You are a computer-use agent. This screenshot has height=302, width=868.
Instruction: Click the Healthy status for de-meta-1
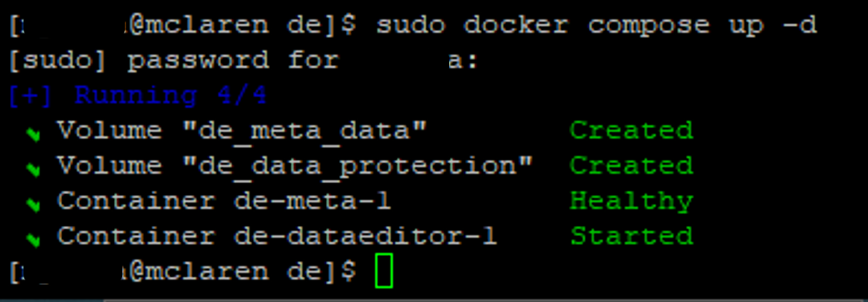(632, 201)
